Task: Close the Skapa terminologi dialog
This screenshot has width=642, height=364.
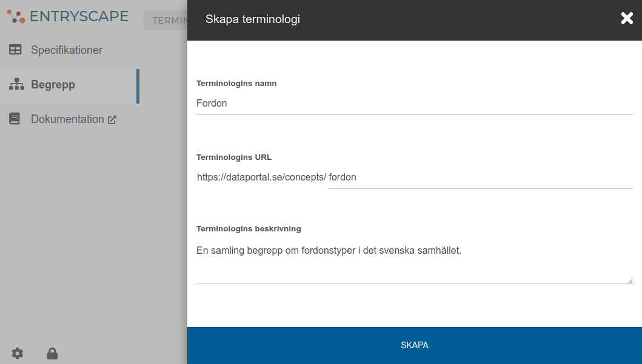Action: [x=626, y=18]
